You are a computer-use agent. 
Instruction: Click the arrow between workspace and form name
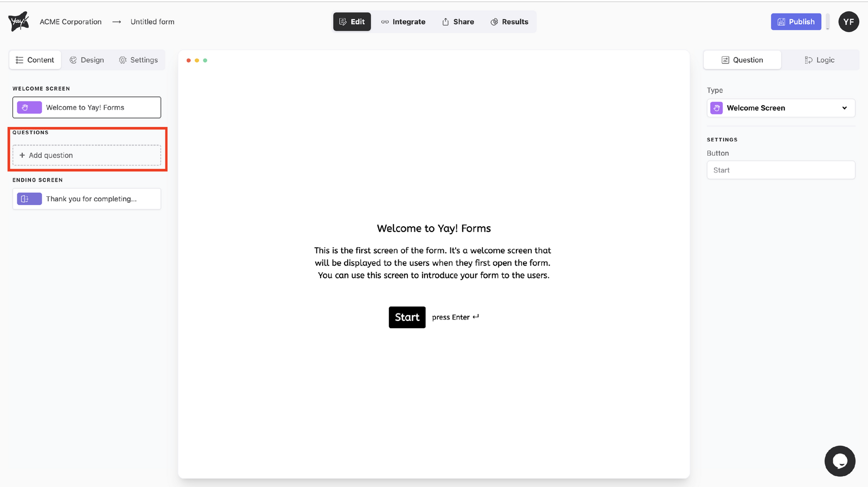(x=116, y=22)
